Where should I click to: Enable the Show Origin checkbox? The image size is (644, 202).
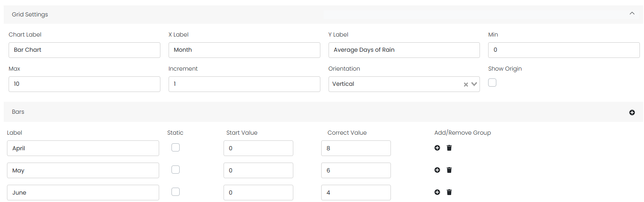coord(492,83)
